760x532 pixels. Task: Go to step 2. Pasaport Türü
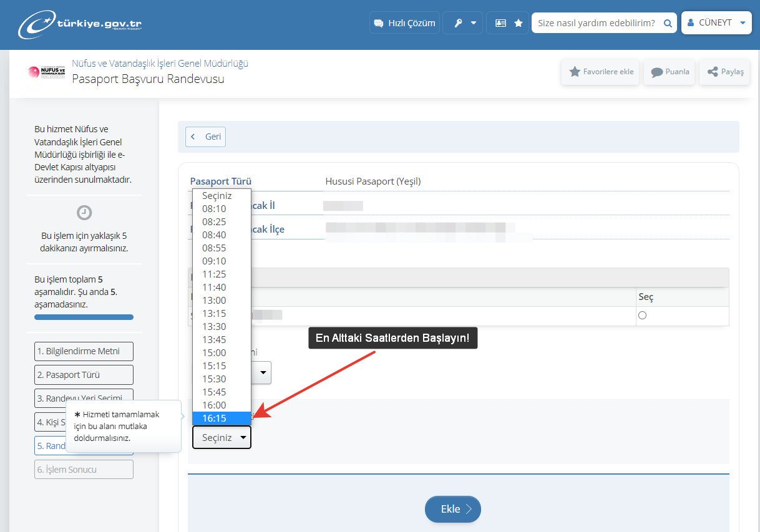pos(84,375)
